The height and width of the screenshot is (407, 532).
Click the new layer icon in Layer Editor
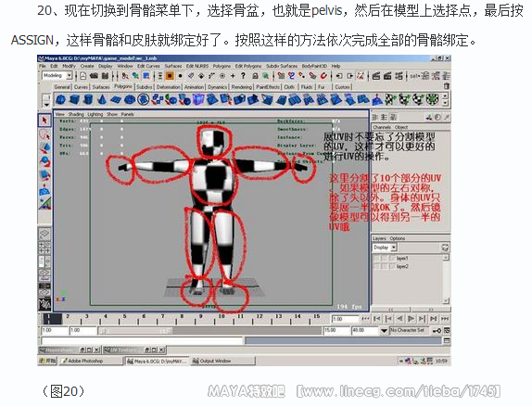tap(445, 248)
